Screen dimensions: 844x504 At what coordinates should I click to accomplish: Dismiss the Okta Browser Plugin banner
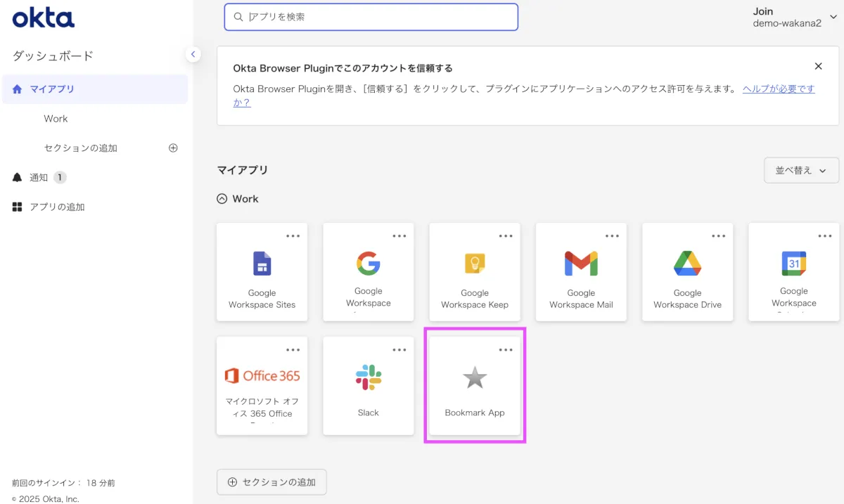818,66
